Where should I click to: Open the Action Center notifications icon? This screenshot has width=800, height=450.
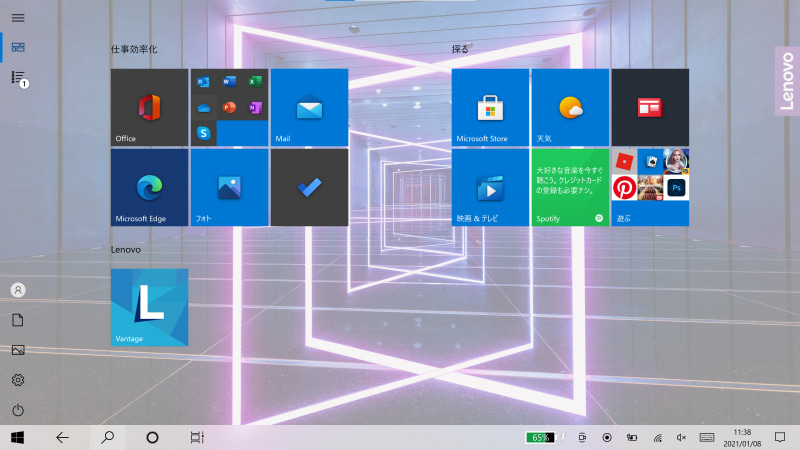(x=780, y=437)
